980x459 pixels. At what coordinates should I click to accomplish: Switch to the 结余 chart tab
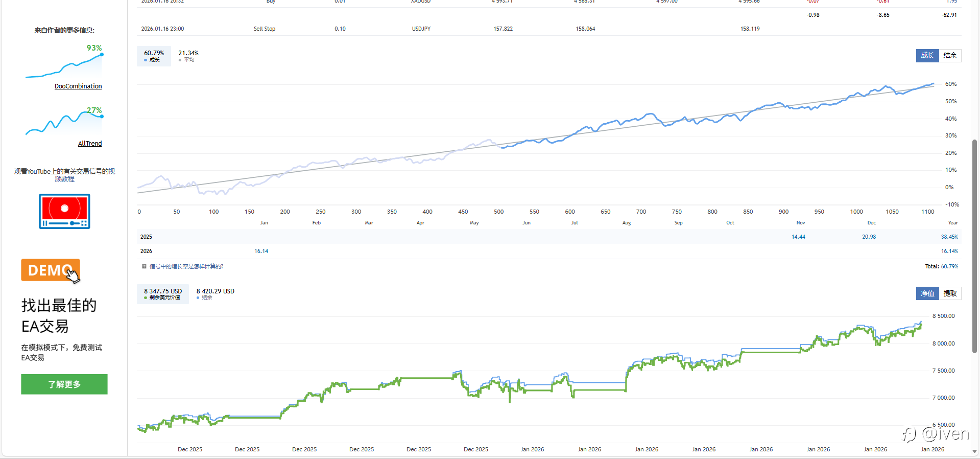tap(950, 56)
